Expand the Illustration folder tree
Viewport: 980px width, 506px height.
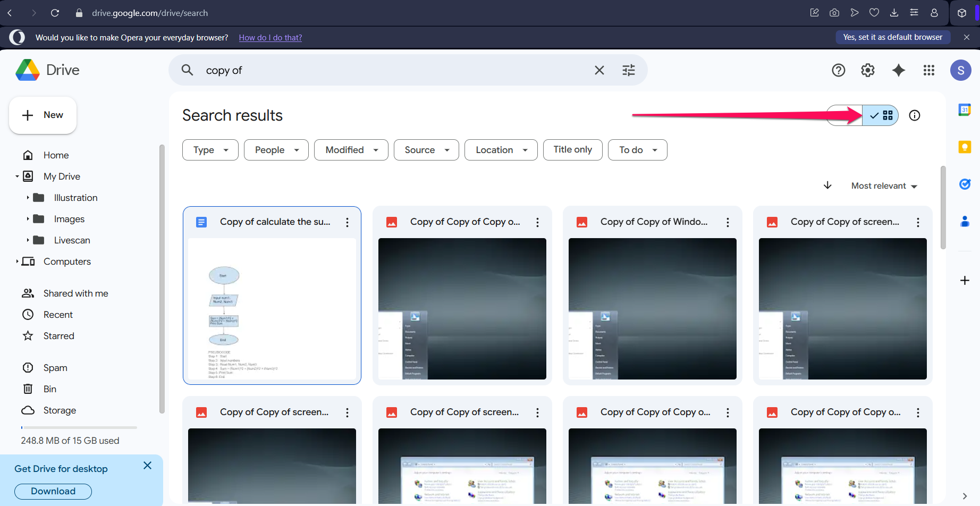tap(28, 198)
